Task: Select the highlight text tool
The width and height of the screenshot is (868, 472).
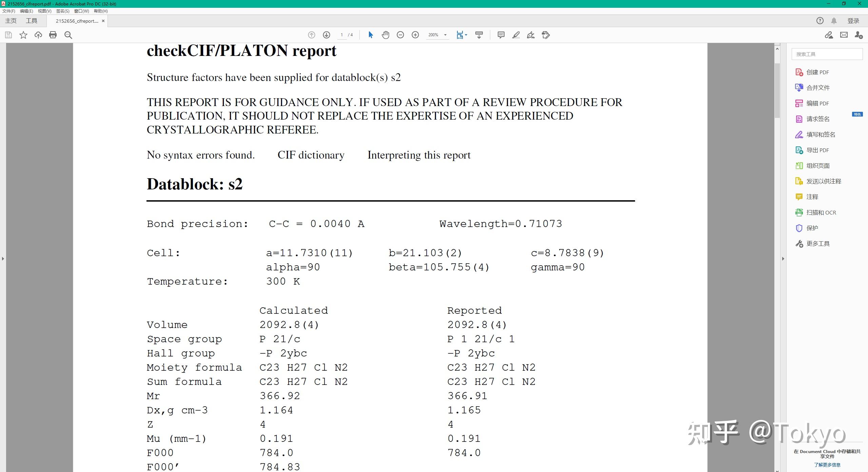Action: click(x=516, y=35)
